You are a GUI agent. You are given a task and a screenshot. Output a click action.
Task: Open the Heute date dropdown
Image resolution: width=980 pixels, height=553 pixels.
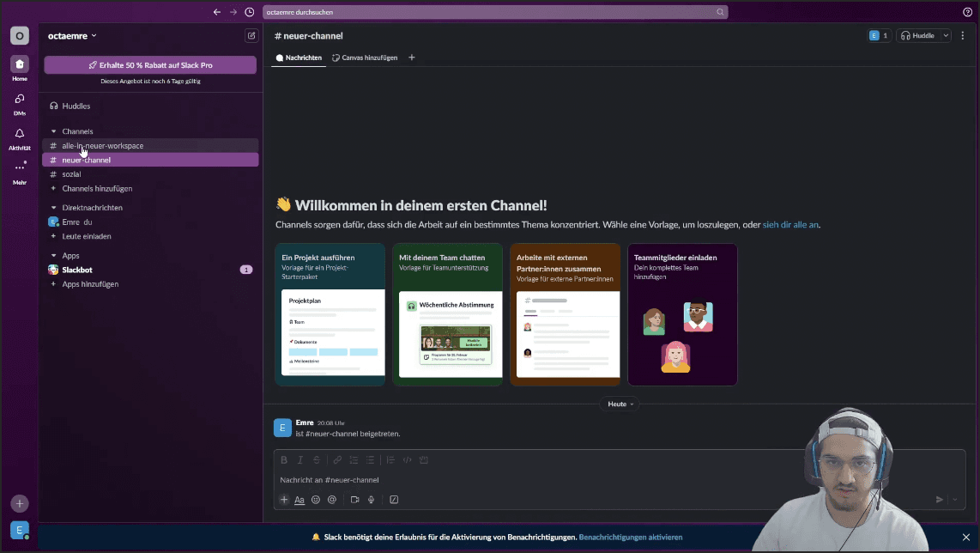tap(620, 404)
